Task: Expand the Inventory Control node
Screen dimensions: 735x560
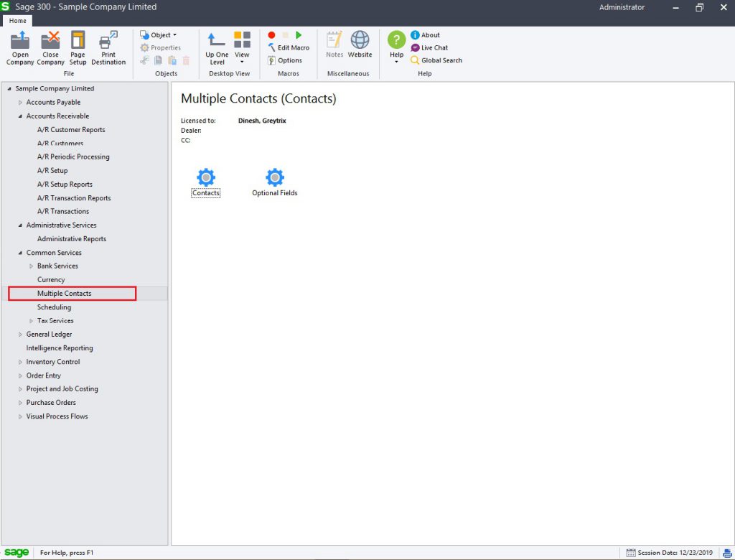Action: click(20, 362)
